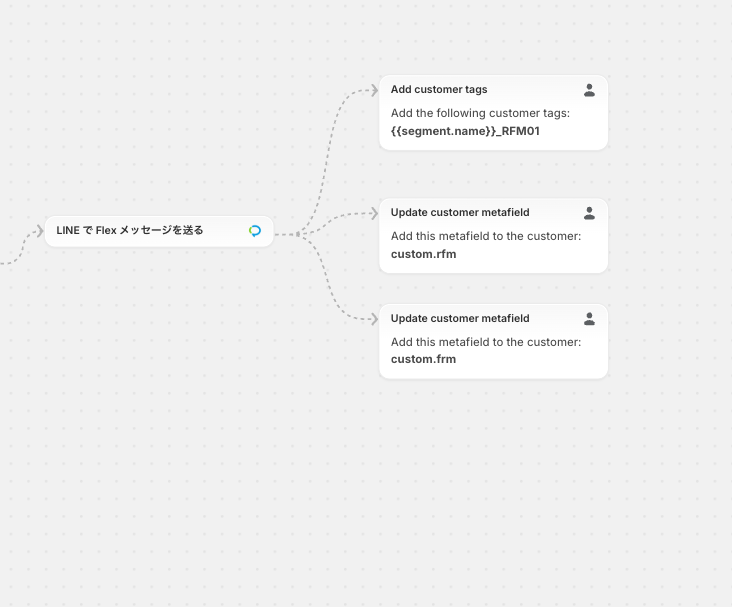The image size is (732, 607).
Task: Click person icon on custom.frm metafield card
Action: [589, 319]
